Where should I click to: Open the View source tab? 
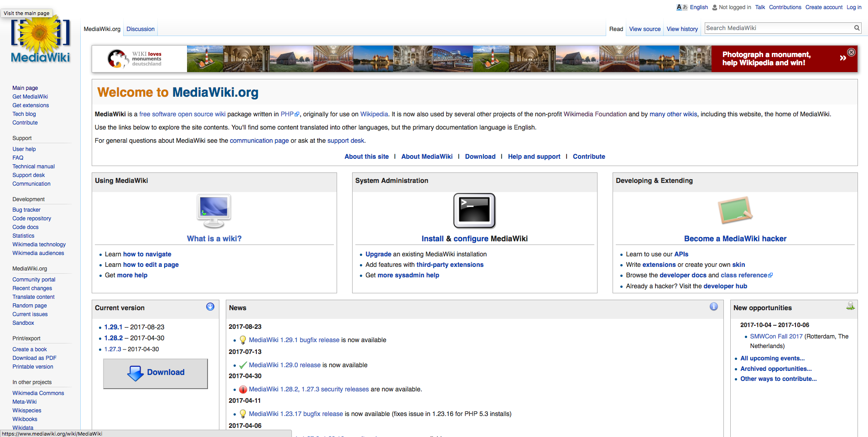tap(645, 29)
